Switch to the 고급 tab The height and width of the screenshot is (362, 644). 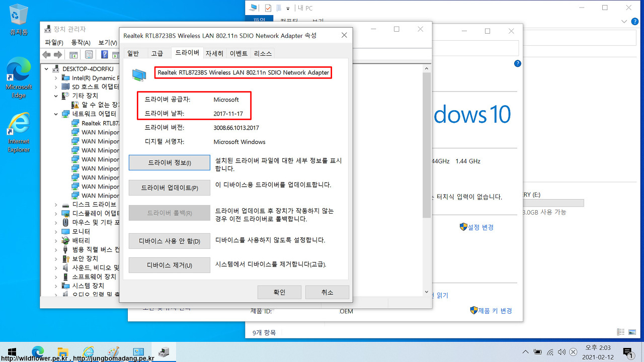(157, 53)
